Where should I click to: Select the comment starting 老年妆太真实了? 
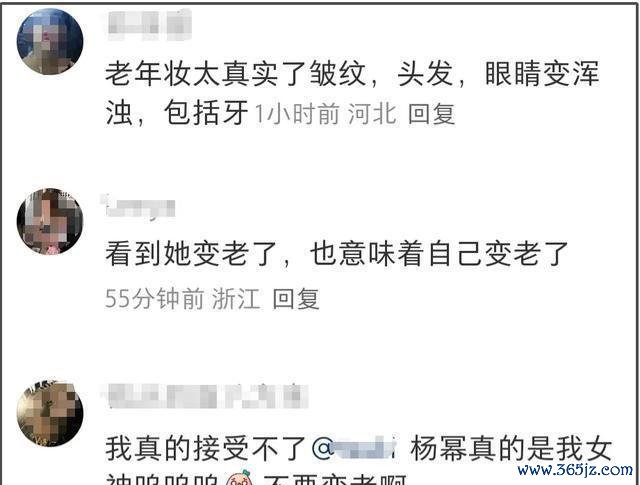[352, 93]
